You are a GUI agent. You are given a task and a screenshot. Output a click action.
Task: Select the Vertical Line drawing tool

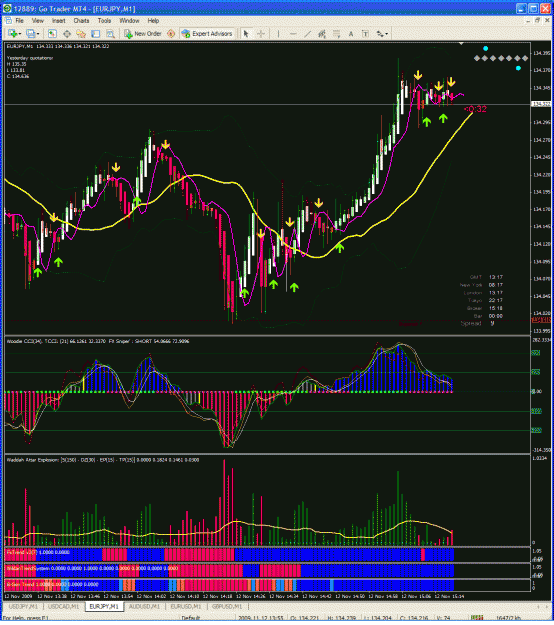pos(278,34)
